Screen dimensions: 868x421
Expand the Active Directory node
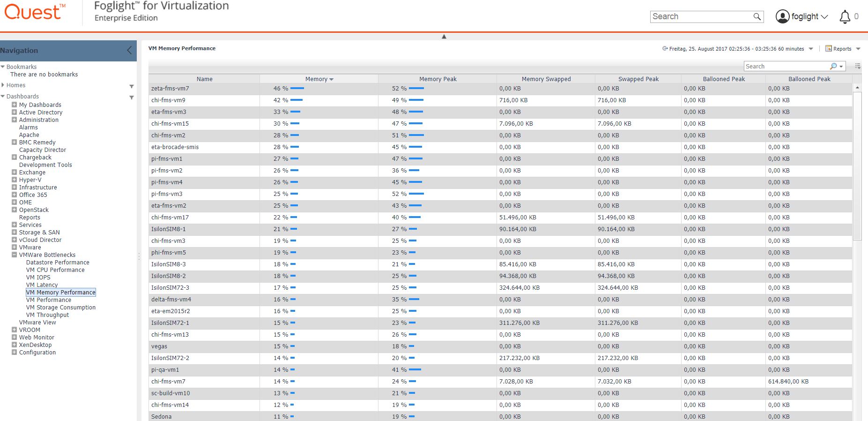point(14,112)
